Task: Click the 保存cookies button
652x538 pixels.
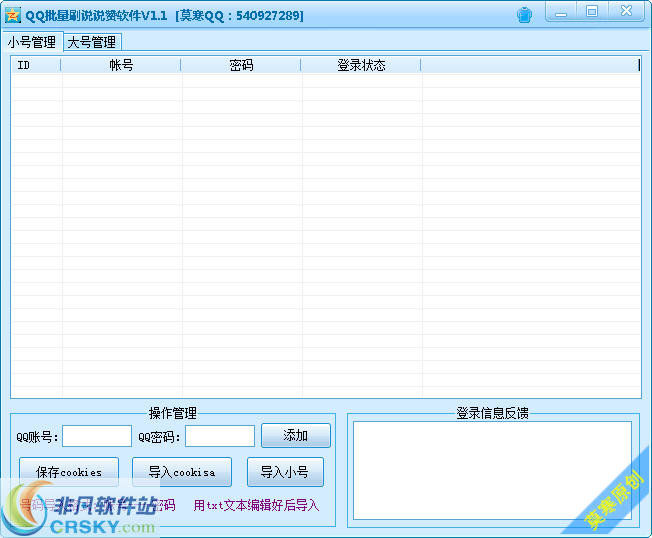Action: 69,472
